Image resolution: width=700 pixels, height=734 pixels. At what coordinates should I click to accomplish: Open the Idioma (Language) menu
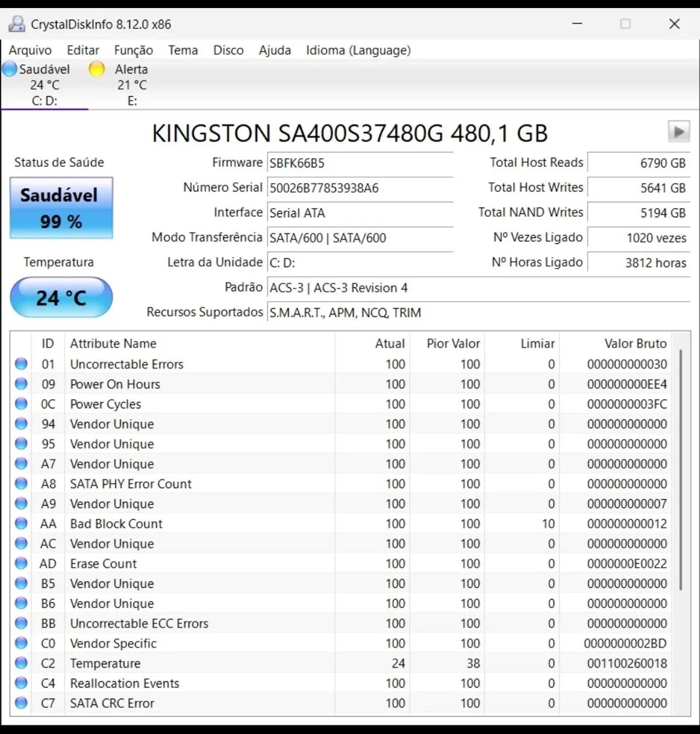coord(358,50)
